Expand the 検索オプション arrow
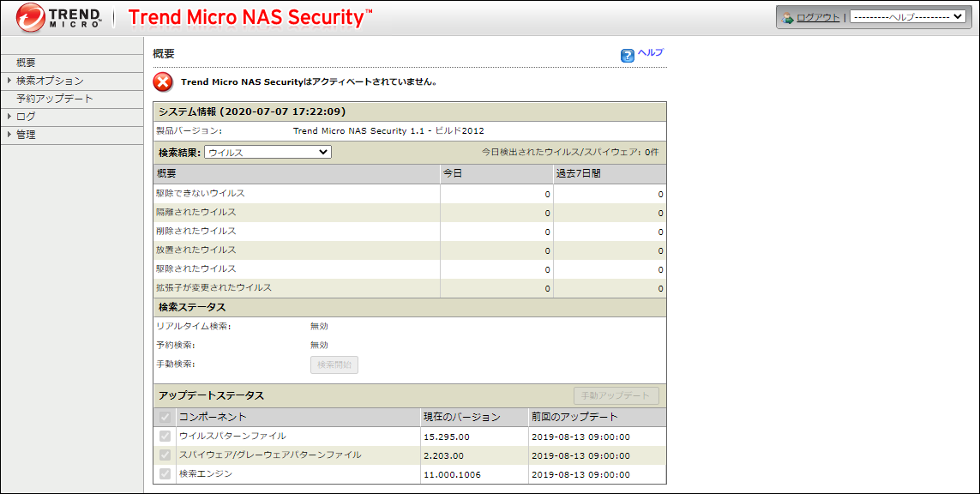The height and width of the screenshot is (494, 980). 9,81
